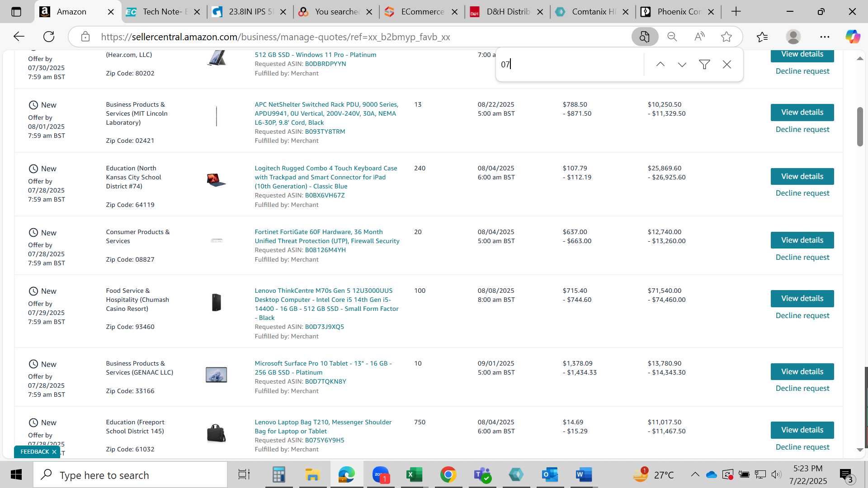Open find bar filter options

(704, 64)
